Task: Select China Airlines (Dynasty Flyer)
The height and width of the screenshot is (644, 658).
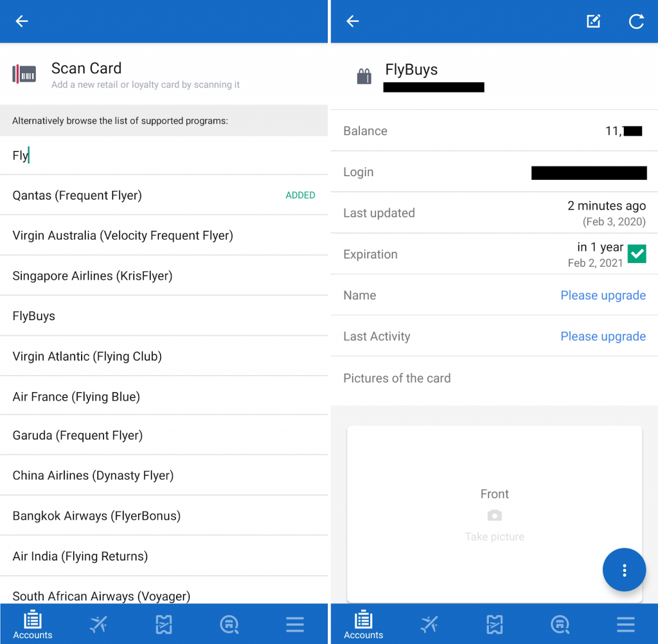Action: (164, 475)
